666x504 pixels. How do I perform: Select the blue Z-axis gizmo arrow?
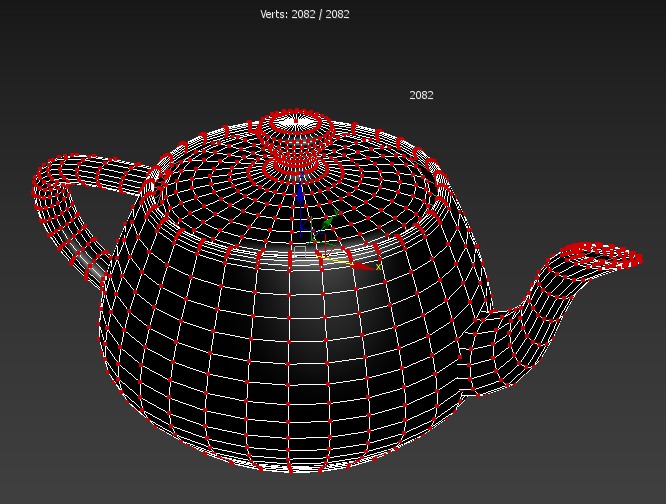pyautogui.click(x=301, y=193)
